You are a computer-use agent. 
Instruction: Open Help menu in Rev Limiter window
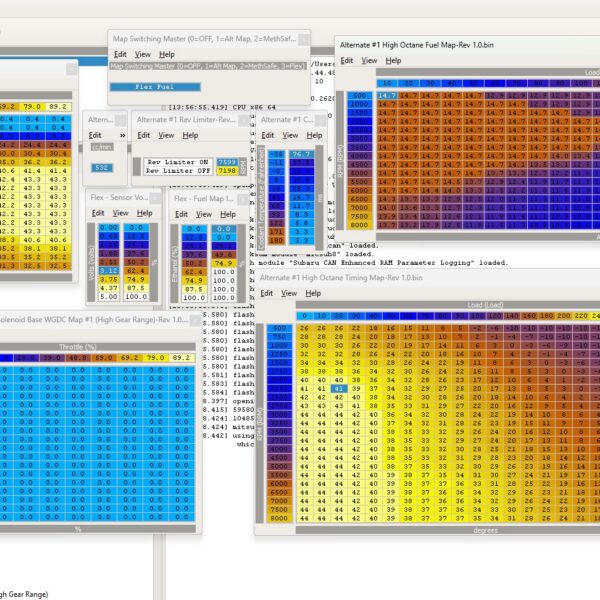coord(190,135)
